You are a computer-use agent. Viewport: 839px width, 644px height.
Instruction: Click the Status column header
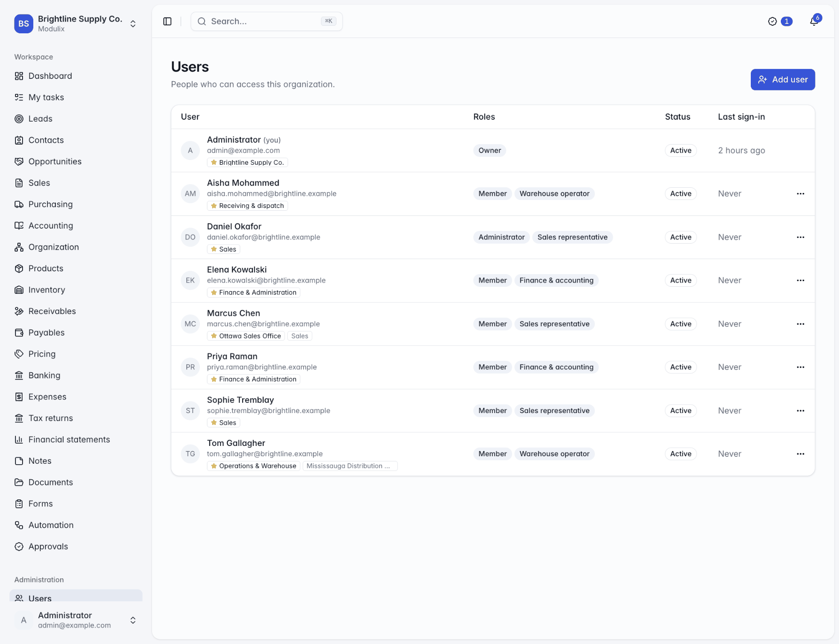pyautogui.click(x=678, y=116)
